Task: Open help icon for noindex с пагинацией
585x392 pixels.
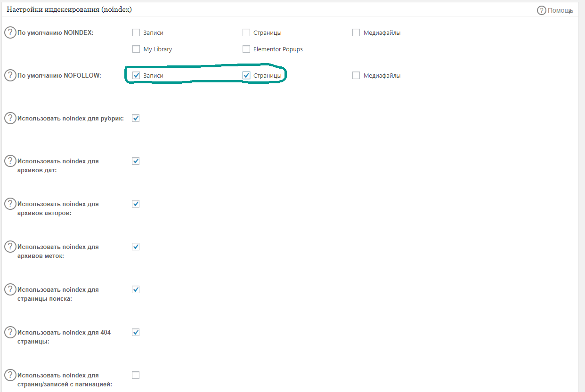Action: click(10, 375)
